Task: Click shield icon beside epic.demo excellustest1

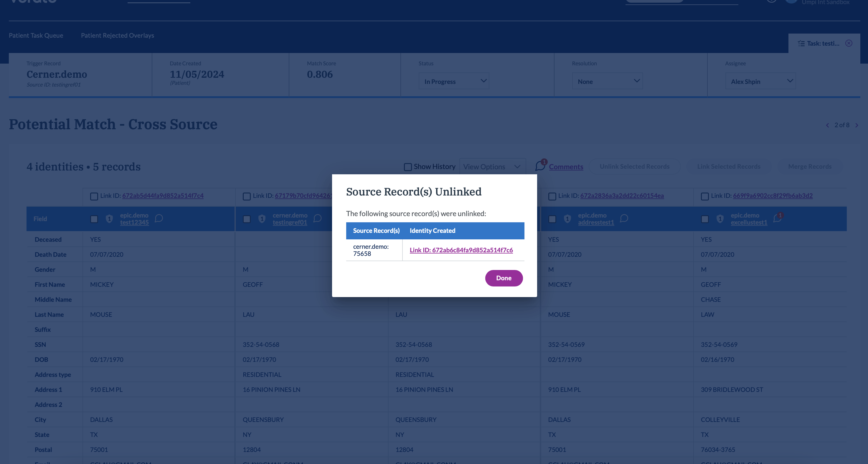Action: 720,219
